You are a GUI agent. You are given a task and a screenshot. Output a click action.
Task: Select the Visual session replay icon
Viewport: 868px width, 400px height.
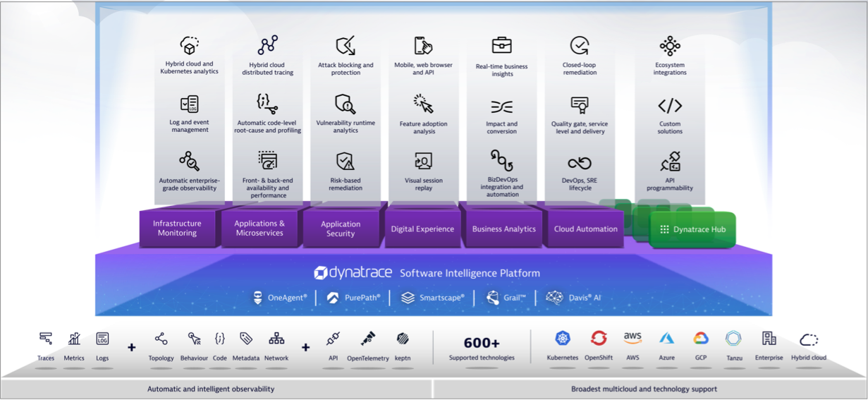423,162
